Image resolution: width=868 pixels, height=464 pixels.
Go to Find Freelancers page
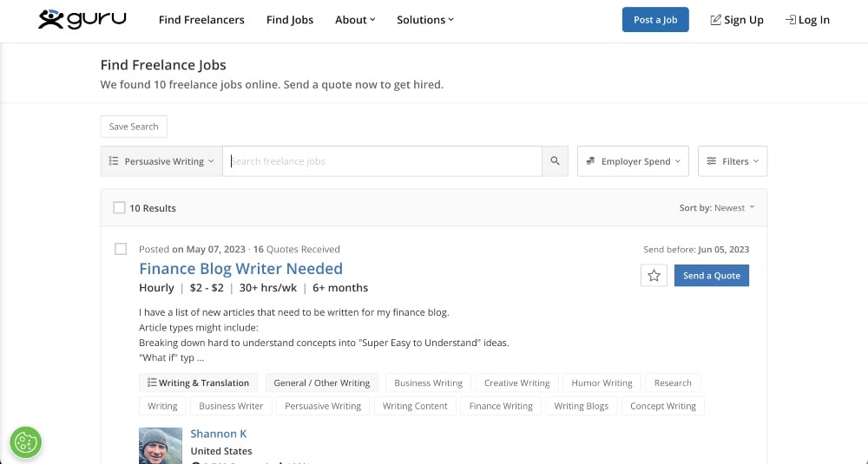pyautogui.click(x=201, y=20)
